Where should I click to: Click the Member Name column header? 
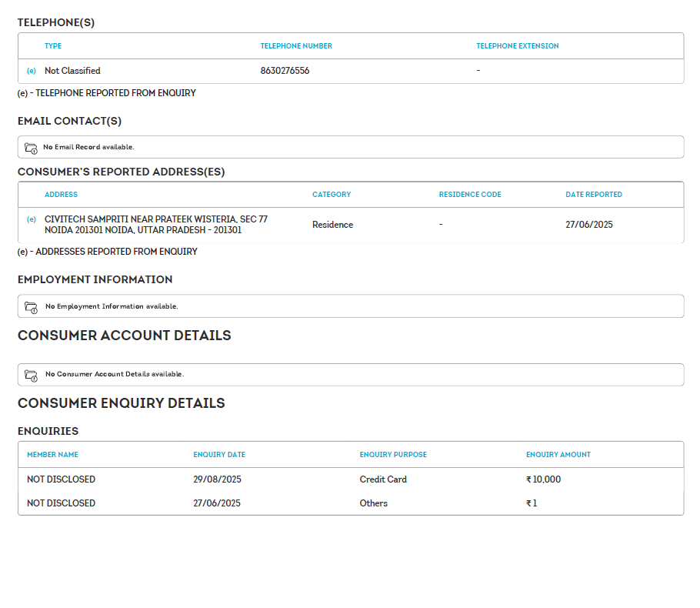tap(52, 455)
